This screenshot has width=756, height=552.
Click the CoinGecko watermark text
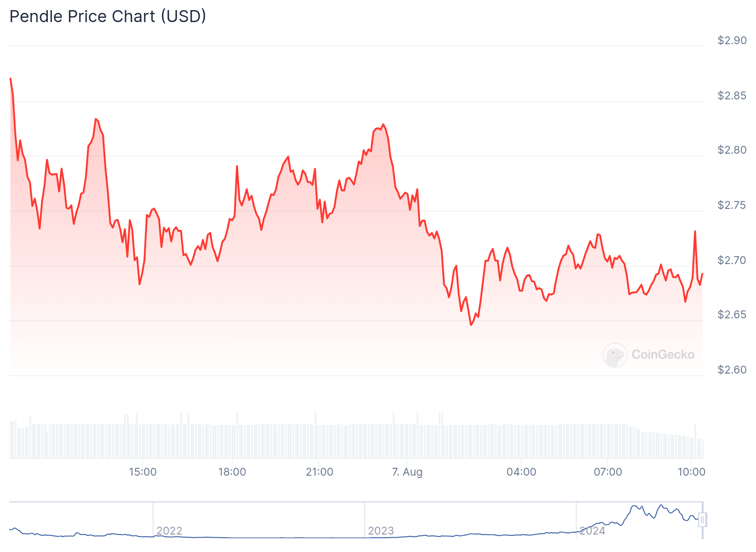663,355
